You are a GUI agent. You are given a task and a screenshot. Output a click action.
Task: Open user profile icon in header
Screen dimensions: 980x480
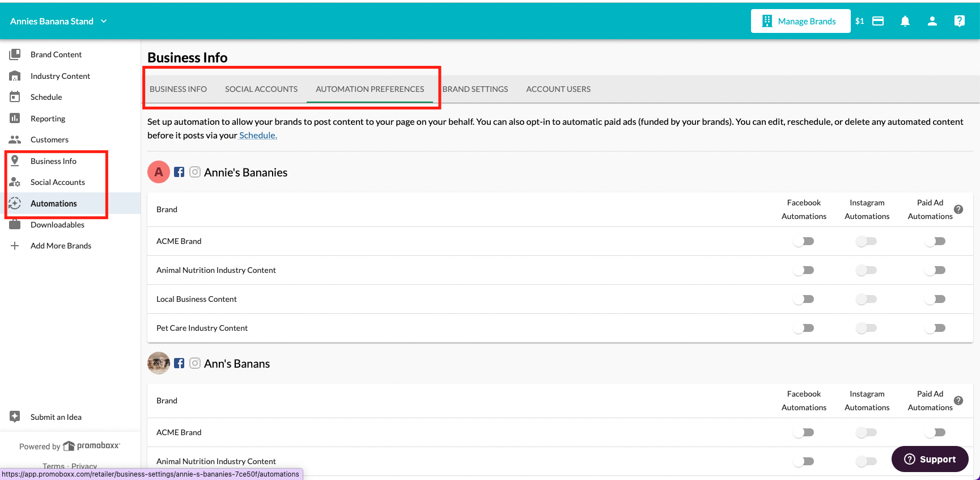point(932,21)
